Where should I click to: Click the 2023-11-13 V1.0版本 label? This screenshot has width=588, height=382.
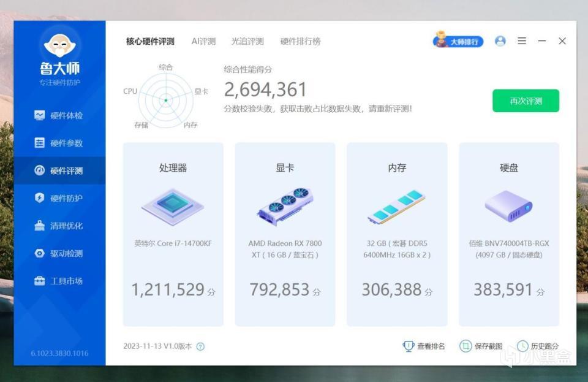[157, 346]
